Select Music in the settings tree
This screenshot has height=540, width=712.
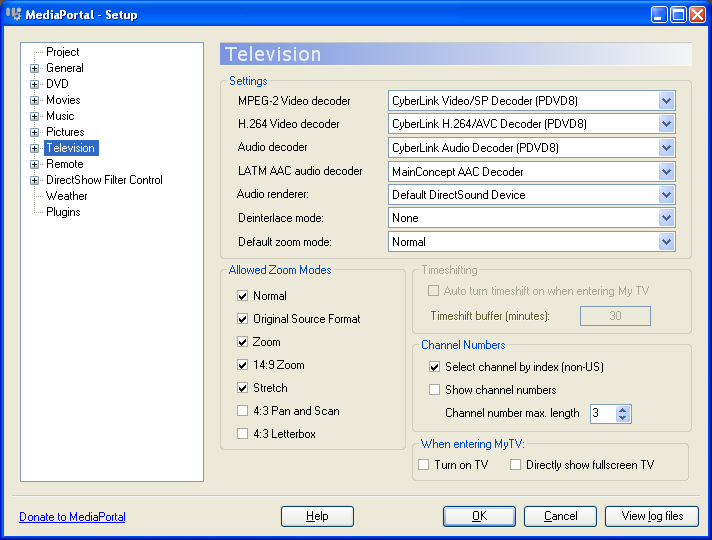60,116
